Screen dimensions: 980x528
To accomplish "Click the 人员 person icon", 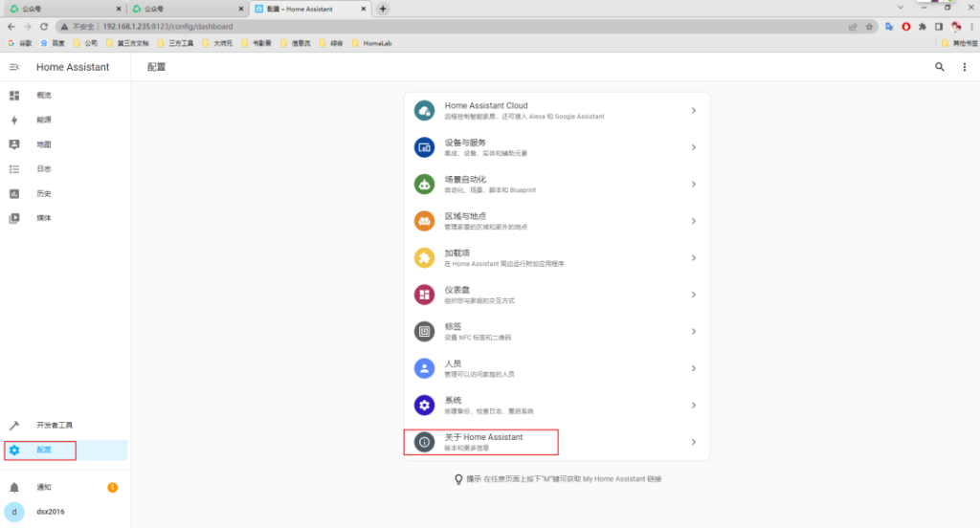I will 424,368.
